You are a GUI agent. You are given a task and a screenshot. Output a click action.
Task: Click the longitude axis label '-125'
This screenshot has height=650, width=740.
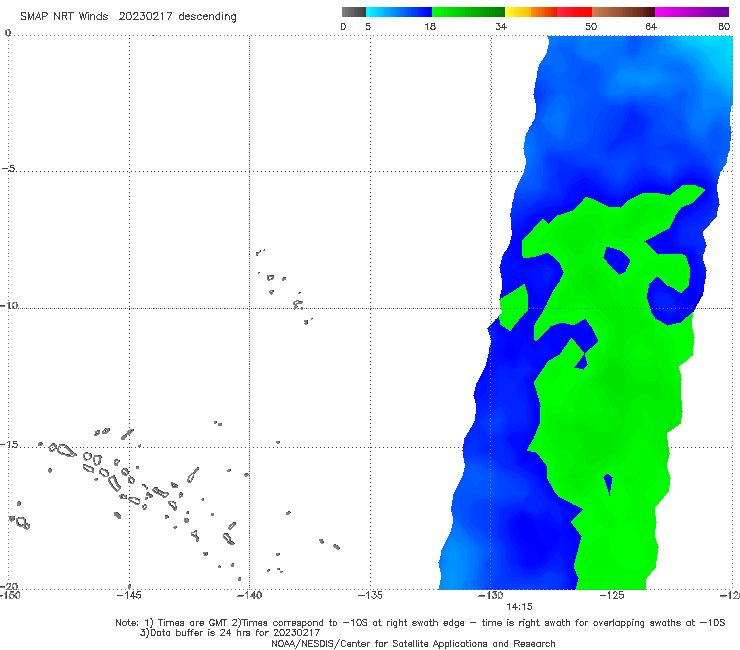[612, 595]
